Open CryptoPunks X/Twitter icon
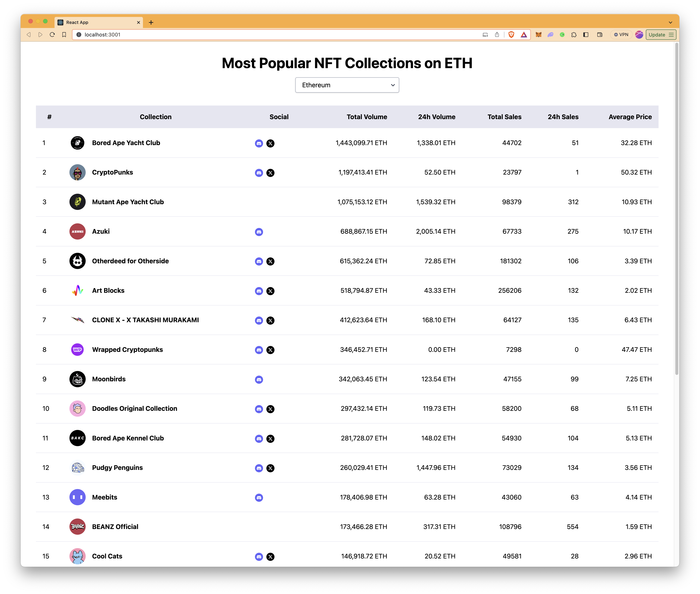Screen dimensions: 700x594 270,173
